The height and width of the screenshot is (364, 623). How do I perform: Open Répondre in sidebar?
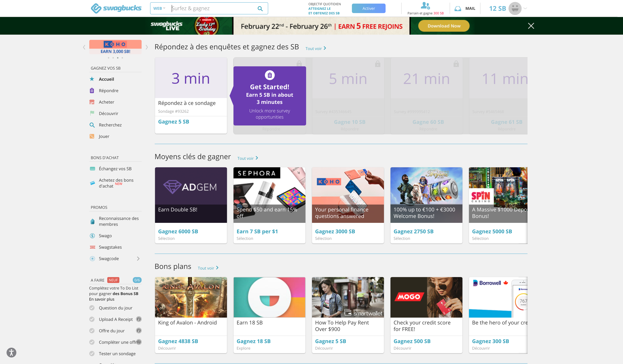point(109,90)
